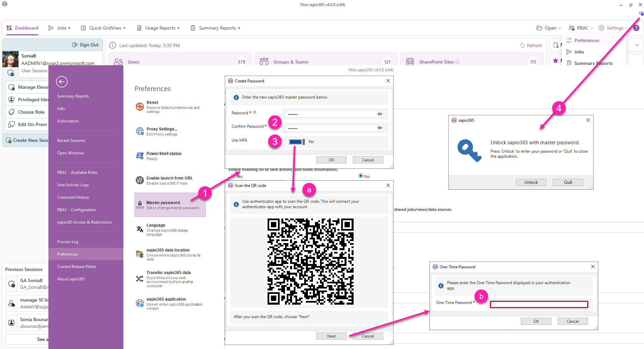The image size is (644, 349).
Task: Switch to the Usage Reports tab
Action: 158,28
